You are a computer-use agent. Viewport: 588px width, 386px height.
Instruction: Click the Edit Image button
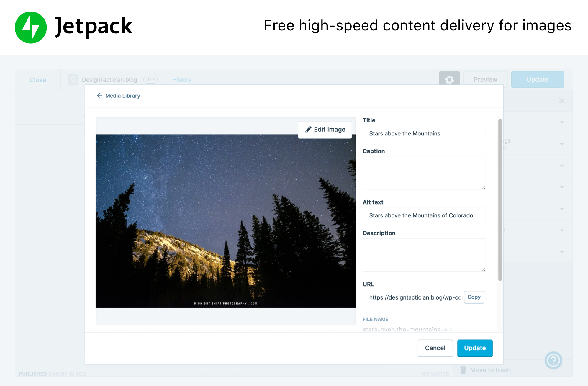point(325,130)
